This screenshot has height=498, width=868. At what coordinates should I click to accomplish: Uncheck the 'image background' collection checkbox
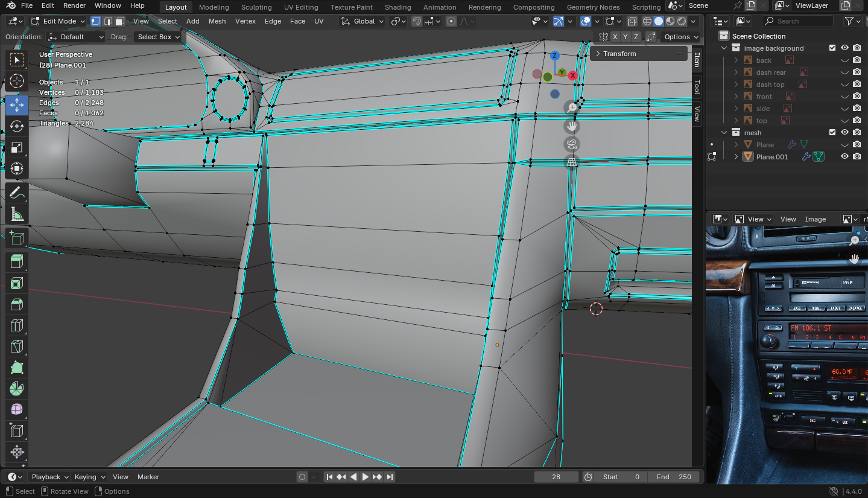point(832,48)
